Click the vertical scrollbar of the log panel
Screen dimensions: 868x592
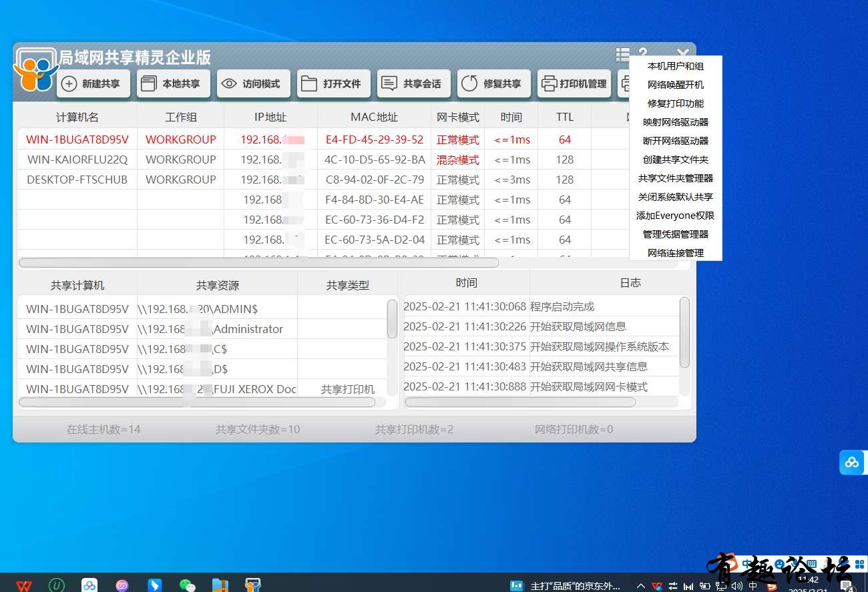pos(684,332)
